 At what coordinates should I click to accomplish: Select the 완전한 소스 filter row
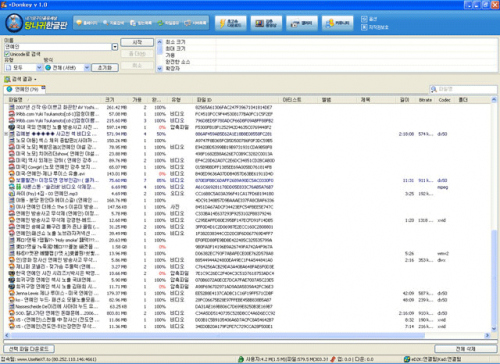(327, 62)
